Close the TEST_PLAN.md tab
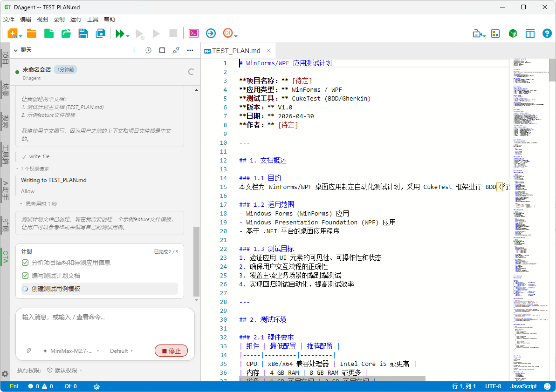Viewport: 556px width, 392px height. pos(269,51)
